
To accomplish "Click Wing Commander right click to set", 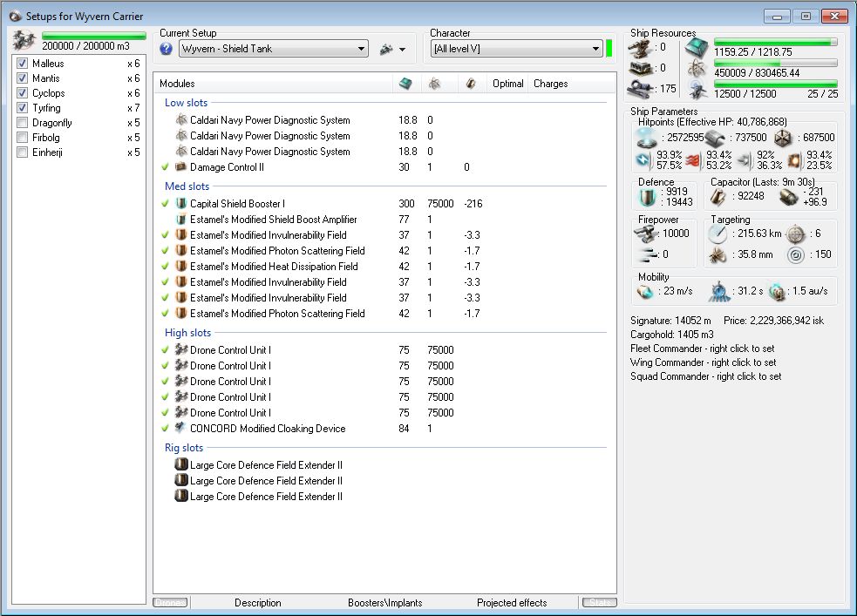I will tap(703, 362).
